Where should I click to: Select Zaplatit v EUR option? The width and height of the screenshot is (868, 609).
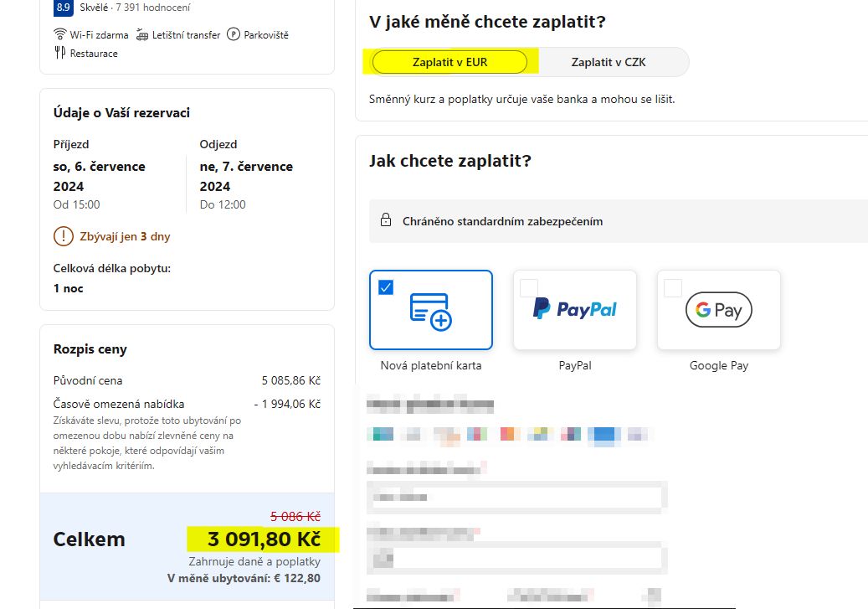[449, 62]
